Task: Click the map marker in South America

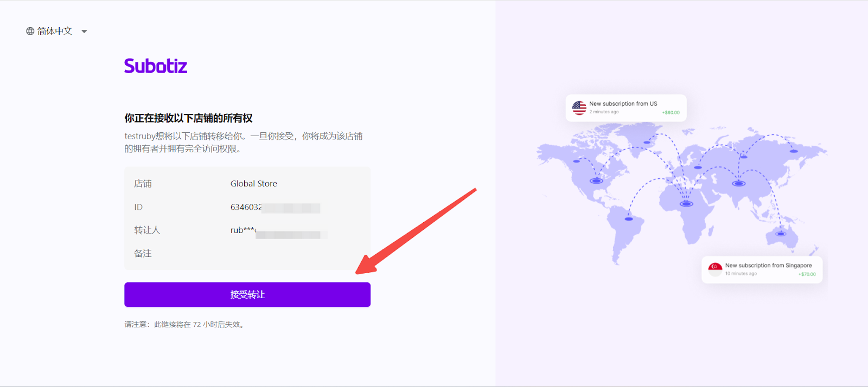Action: point(628,219)
